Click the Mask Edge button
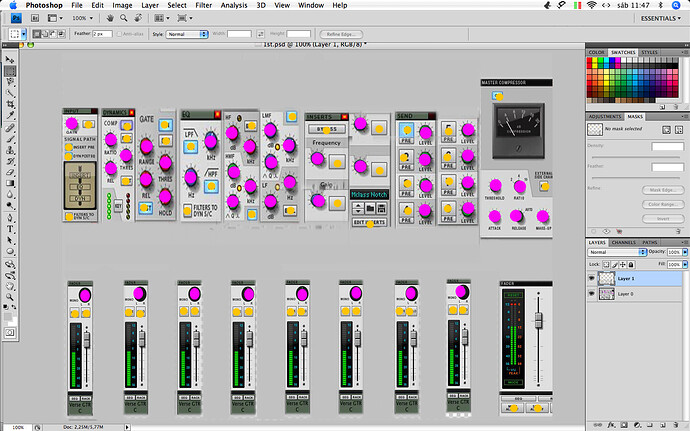The width and height of the screenshot is (690, 431). [663, 190]
